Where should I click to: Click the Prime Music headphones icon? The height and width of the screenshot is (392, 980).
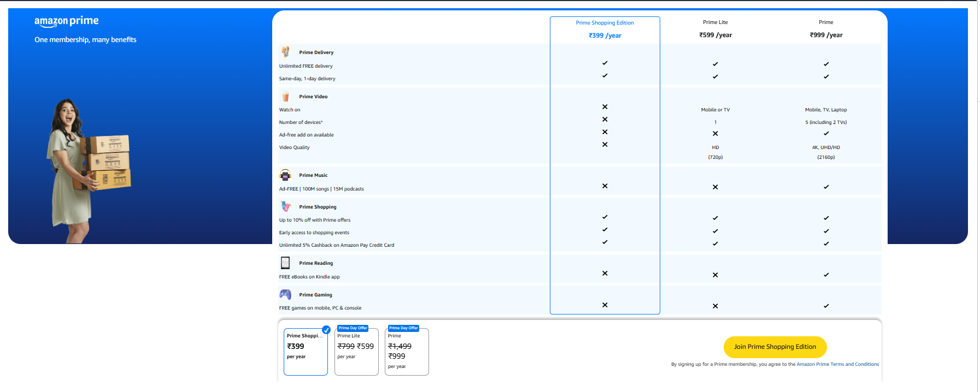[285, 175]
